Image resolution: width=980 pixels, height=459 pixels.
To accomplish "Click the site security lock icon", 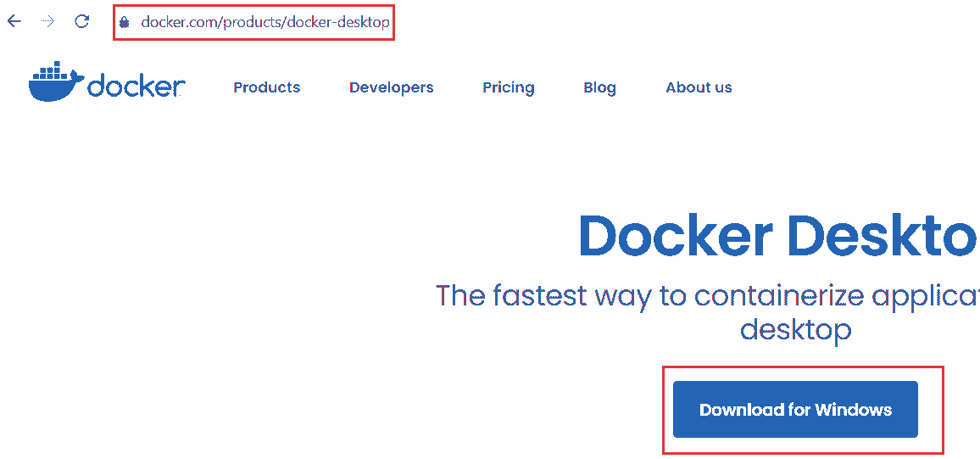I will (x=124, y=23).
